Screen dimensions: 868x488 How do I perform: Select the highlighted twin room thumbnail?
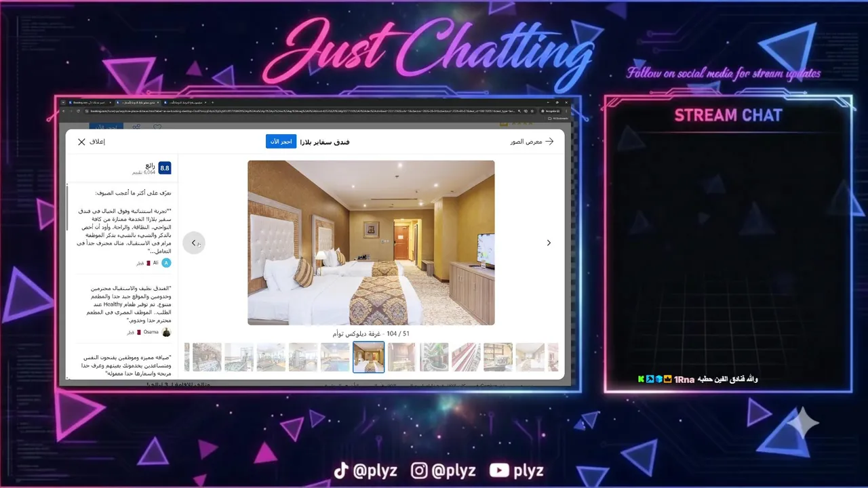coord(369,357)
